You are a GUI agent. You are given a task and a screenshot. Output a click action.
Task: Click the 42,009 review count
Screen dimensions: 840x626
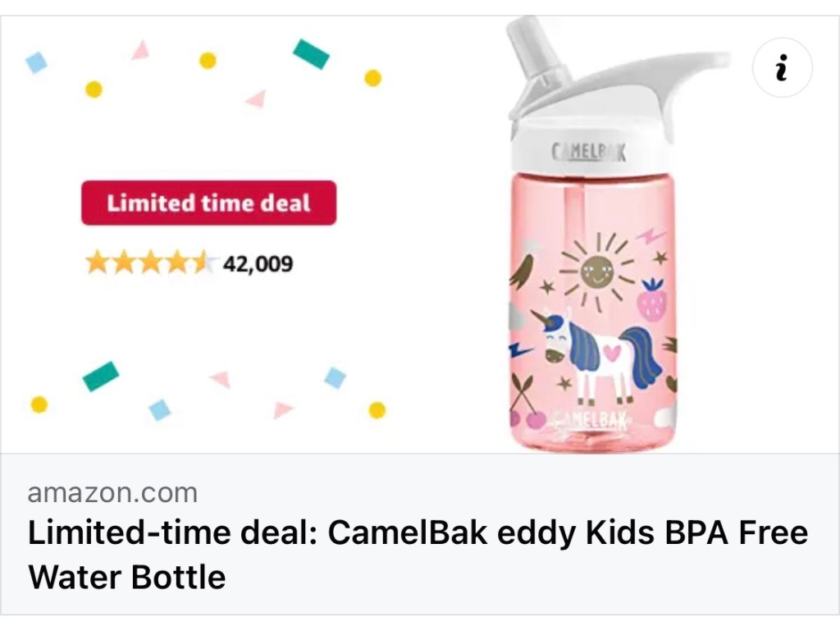click(x=258, y=264)
